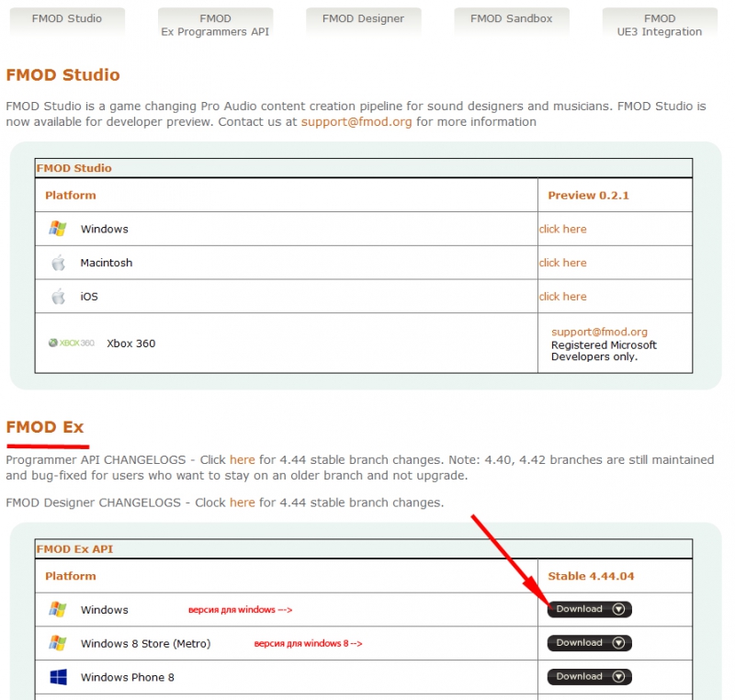Image resolution: width=735 pixels, height=700 pixels.
Task: Click the 'FMOD Ex API' table title
Action: pos(74,549)
